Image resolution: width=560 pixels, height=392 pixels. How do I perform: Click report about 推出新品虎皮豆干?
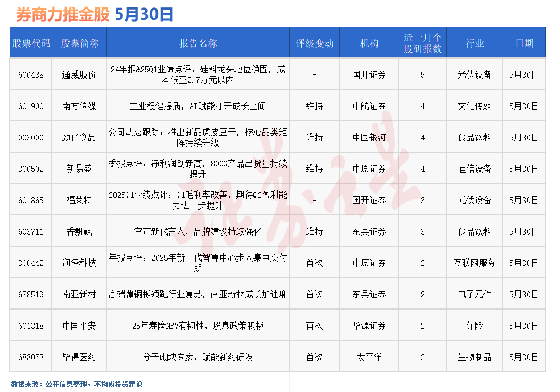pyautogui.click(x=198, y=137)
